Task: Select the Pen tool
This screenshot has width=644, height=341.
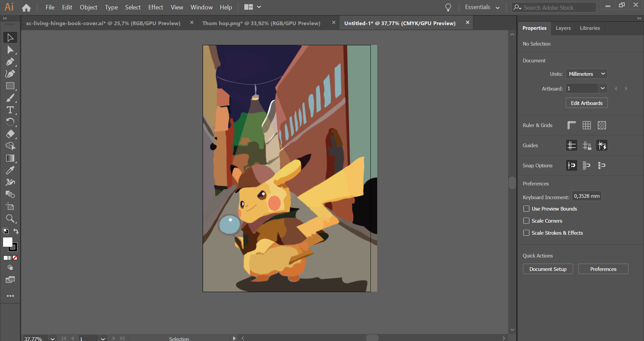Action: pyautogui.click(x=10, y=62)
